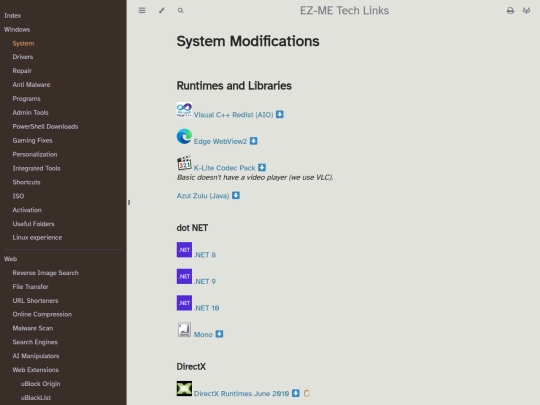Viewport: 540px width, 405px height.
Task: Open Shortcuts in the sidebar
Action: [27, 182]
